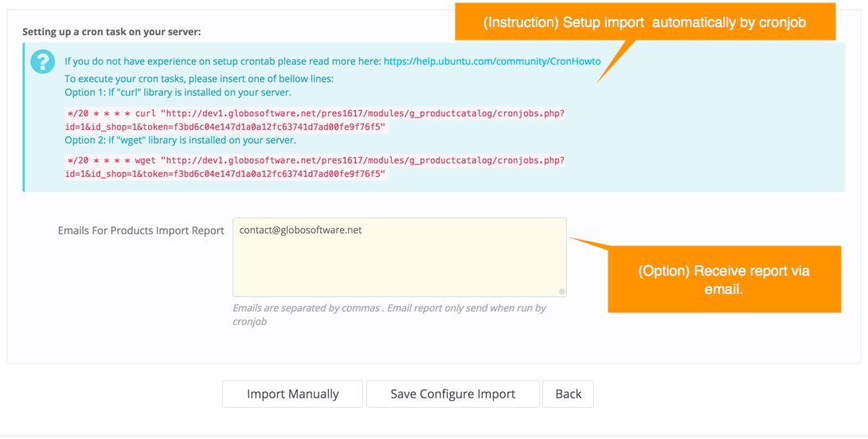Click the 'If you do not have experience' text
868x439 pixels.
(222, 61)
